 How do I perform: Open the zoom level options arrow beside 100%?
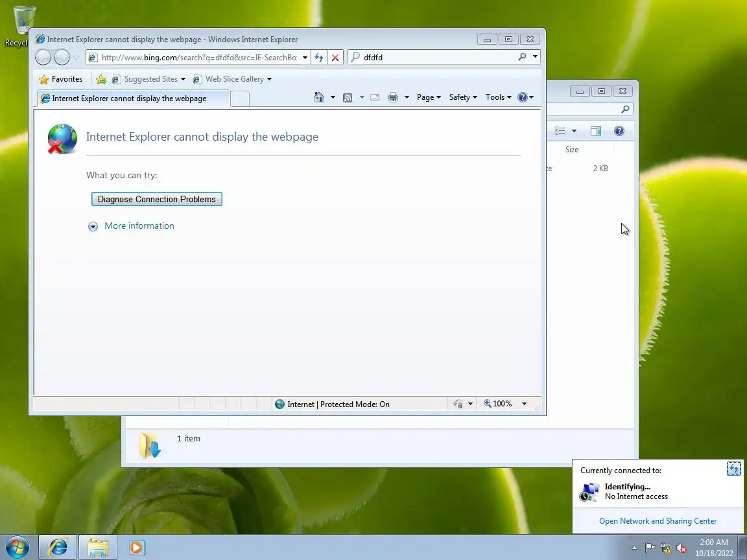(524, 404)
